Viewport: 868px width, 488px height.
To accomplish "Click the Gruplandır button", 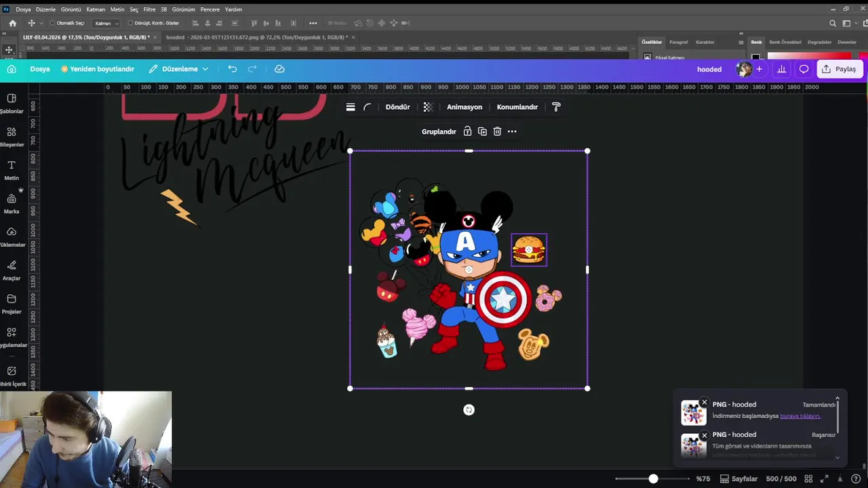I will click(x=439, y=131).
